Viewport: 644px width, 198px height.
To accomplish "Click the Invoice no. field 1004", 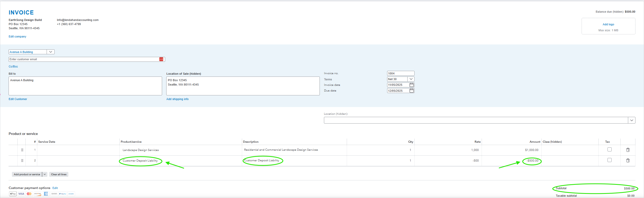I will 401,73.
